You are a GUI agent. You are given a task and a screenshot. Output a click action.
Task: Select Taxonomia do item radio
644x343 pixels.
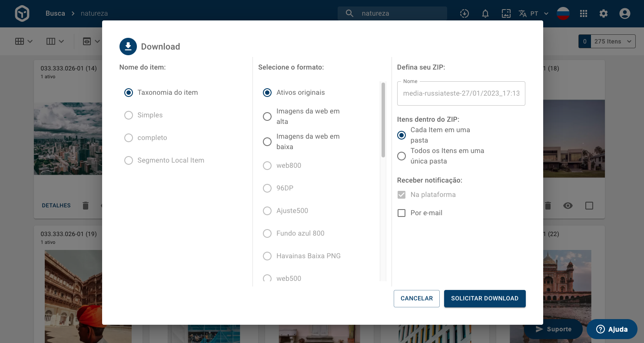point(129,93)
